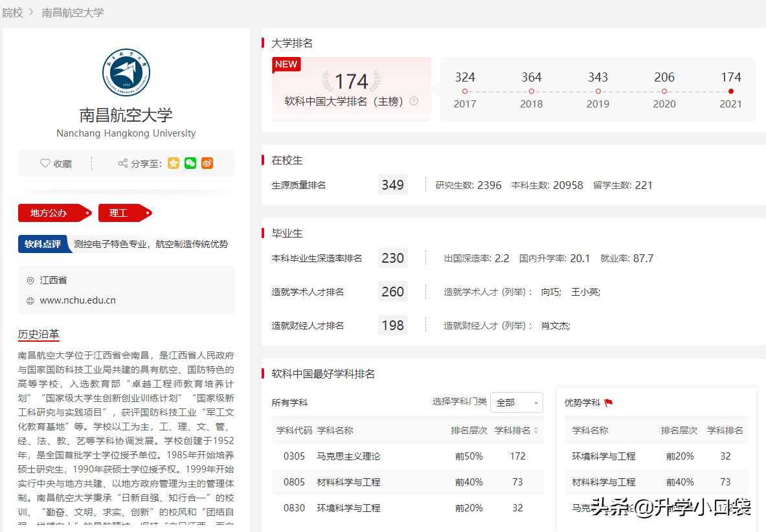This screenshot has height=532, width=766.
Task: Select the 2017 ranking point
Action: [x=465, y=91]
